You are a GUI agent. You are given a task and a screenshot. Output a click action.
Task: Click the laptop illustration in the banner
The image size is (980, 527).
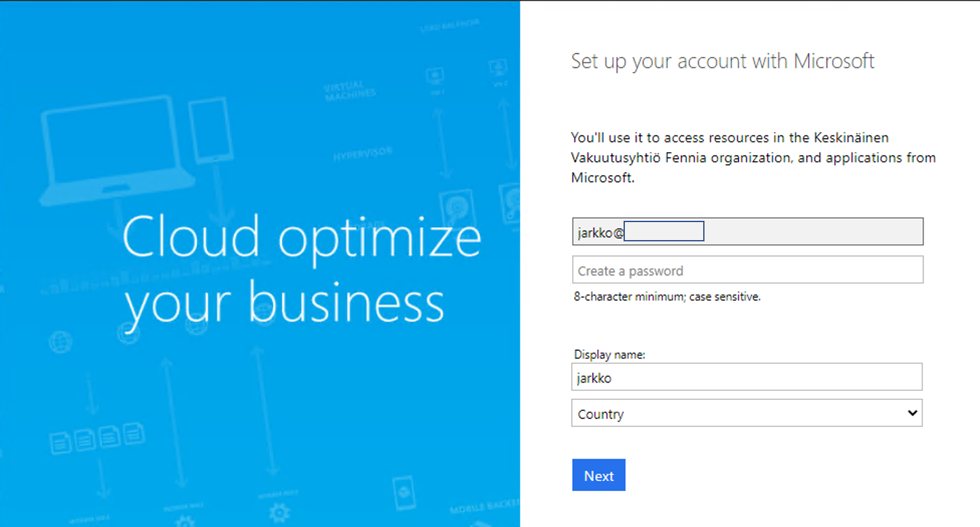[116, 149]
